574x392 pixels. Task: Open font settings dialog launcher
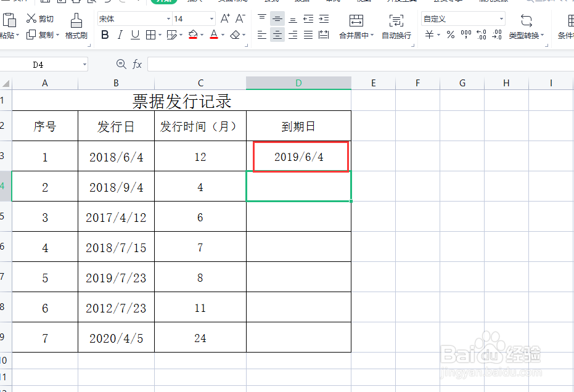coord(247,46)
